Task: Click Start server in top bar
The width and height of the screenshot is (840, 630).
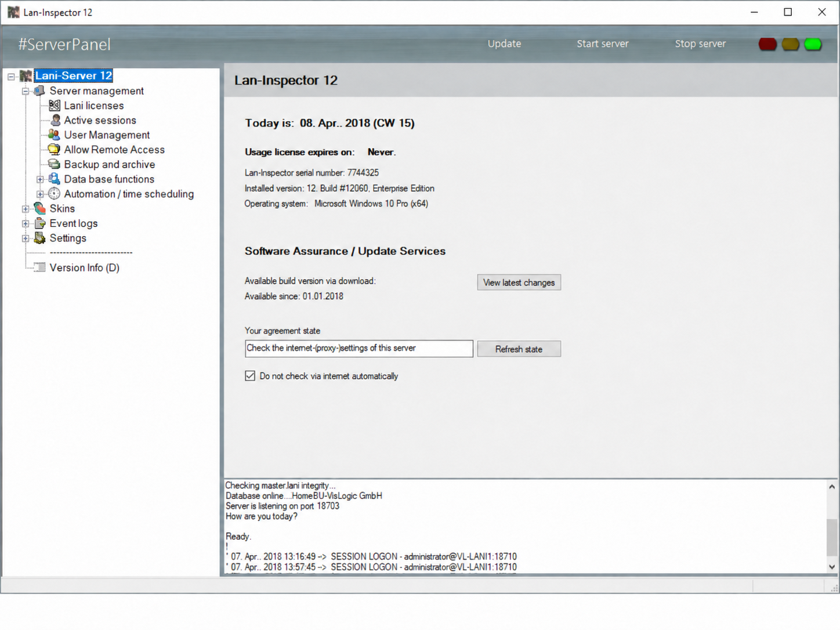Action: coord(602,44)
